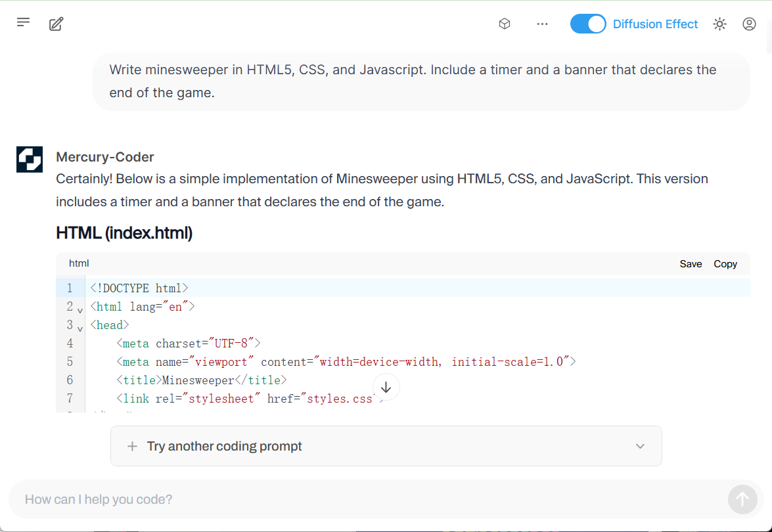Click the Mercury-Coder name text
The width and height of the screenshot is (772, 532).
105,157
